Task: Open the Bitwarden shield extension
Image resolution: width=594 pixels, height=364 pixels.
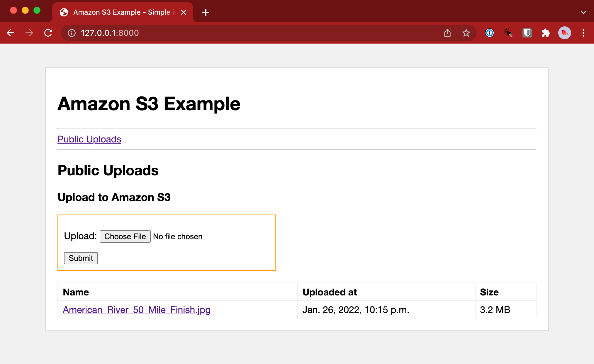Action: pyautogui.click(x=527, y=33)
